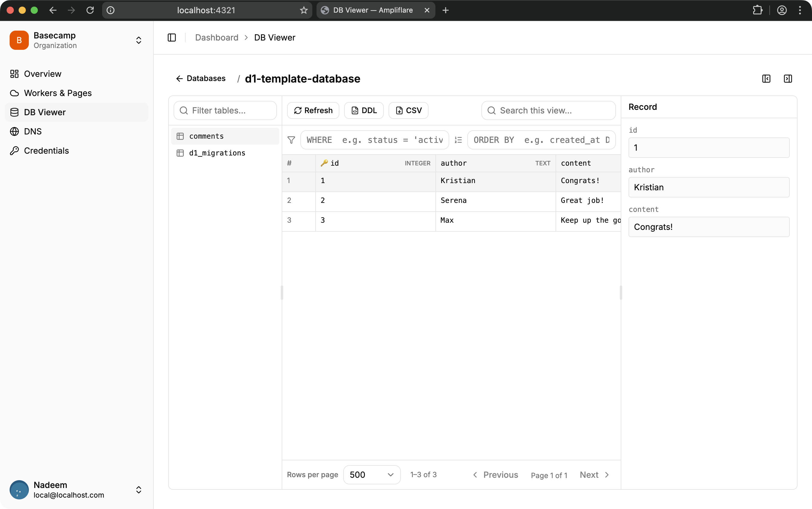This screenshot has width=812, height=509.
Task: Open the Rows per page 500 dropdown
Action: (372, 475)
